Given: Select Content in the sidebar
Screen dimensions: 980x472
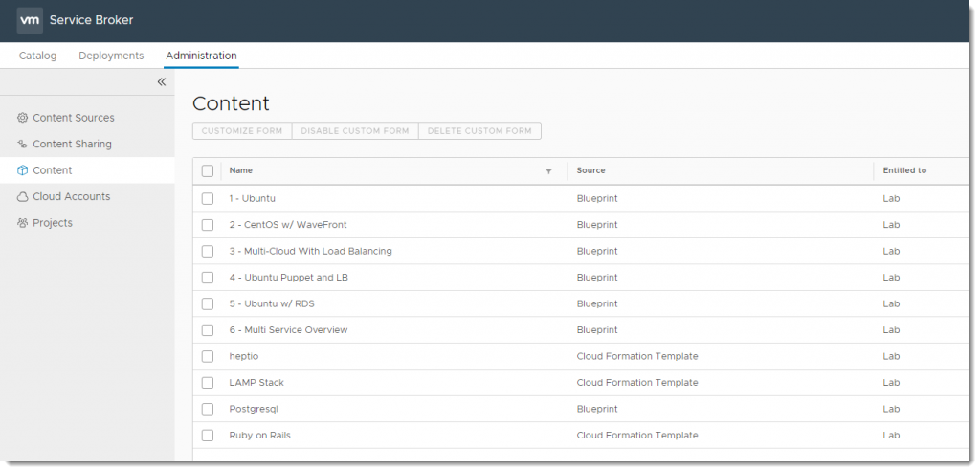Looking at the screenshot, I should [x=53, y=170].
